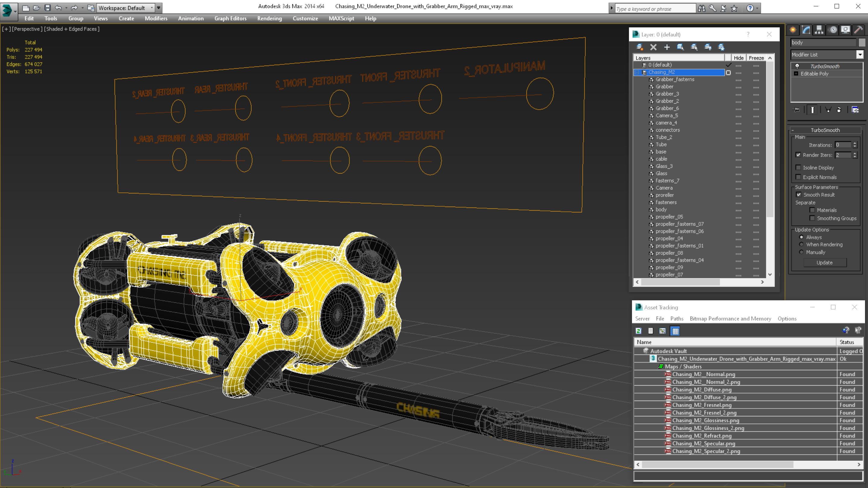
Task: Click the Update button in TurboSmooth
Action: [825, 263]
